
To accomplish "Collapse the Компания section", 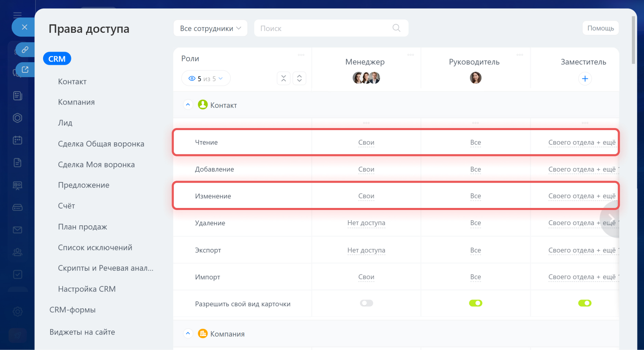I will pyautogui.click(x=188, y=334).
